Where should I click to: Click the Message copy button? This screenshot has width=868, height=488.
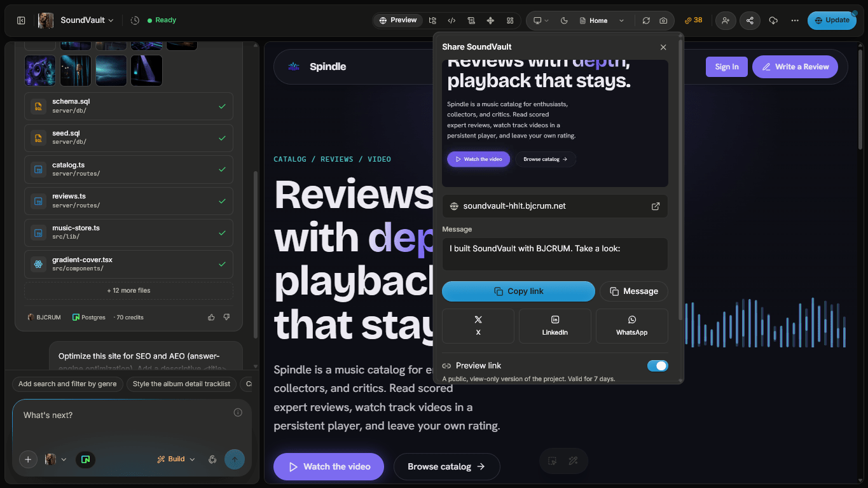pyautogui.click(x=634, y=291)
